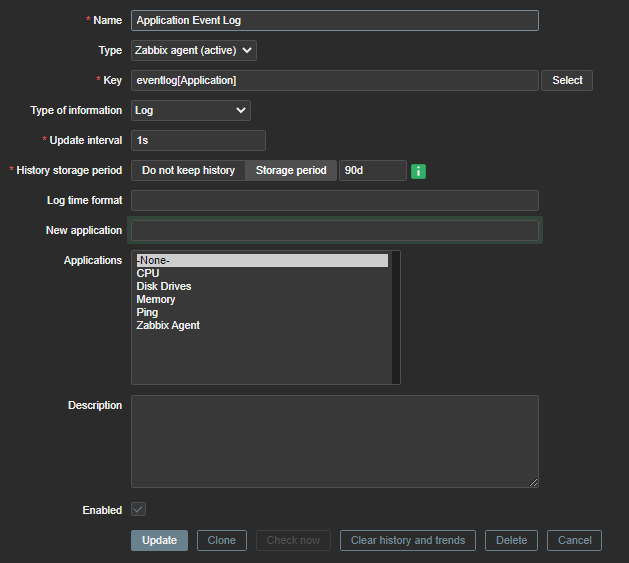
Task: Click the Update button
Action: [159, 541]
